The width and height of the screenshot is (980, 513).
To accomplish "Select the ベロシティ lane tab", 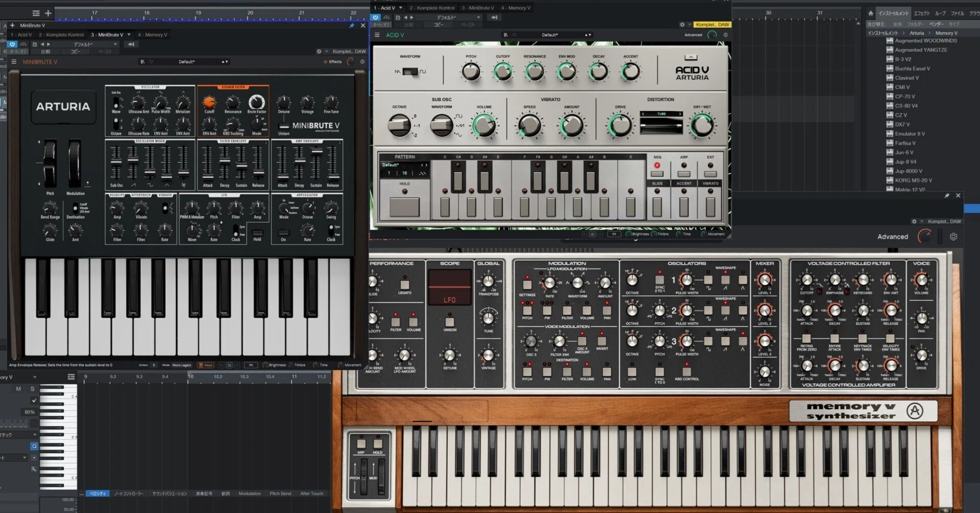I will [x=98, y=494].
